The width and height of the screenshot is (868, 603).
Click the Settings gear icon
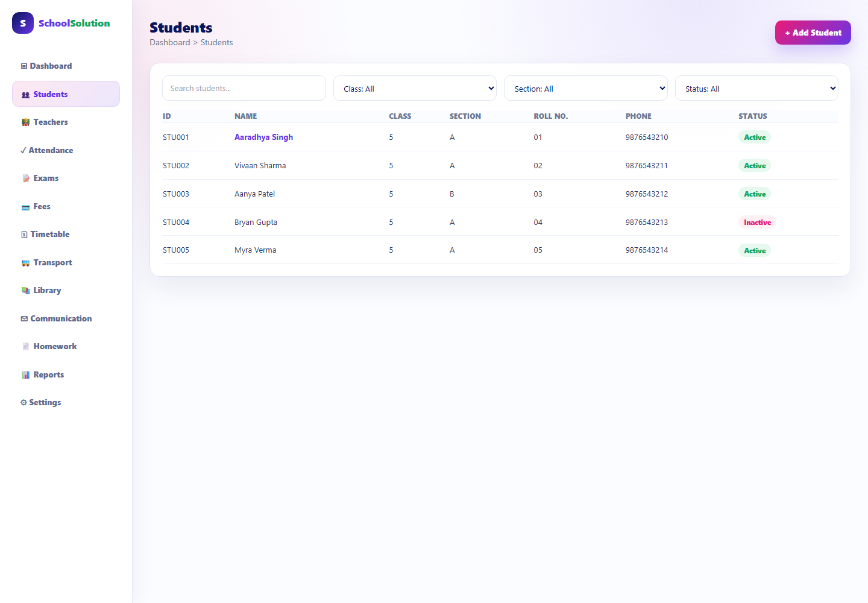24,403
